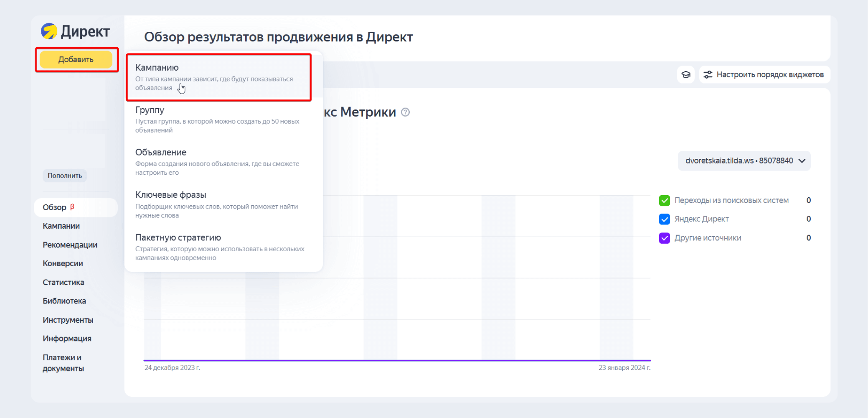Click the sliders icon for widget order
The width and height of the screenshot is (868, 418).
(708, 75)
